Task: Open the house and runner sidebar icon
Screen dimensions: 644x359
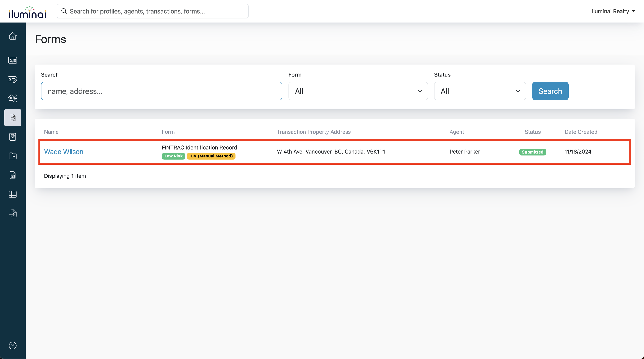Action: pyautogui.click(x=12, y=98)
